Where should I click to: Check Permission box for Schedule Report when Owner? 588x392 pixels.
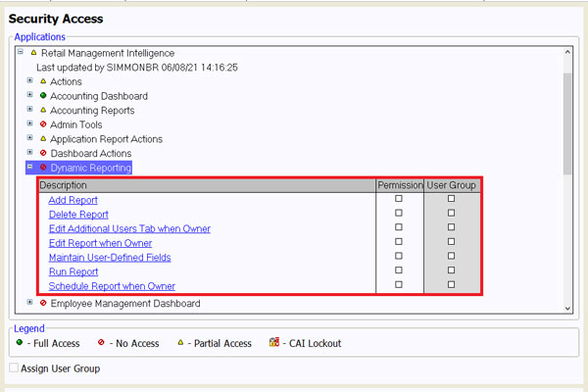pyautogui.click(x=399, y=285)
